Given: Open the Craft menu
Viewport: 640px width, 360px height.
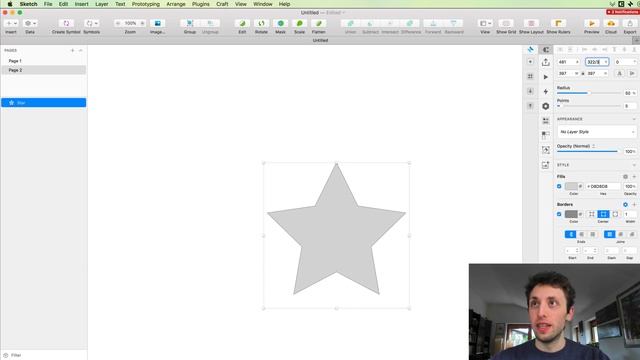Looking at the screenshot, I should (x=222, y=4).
